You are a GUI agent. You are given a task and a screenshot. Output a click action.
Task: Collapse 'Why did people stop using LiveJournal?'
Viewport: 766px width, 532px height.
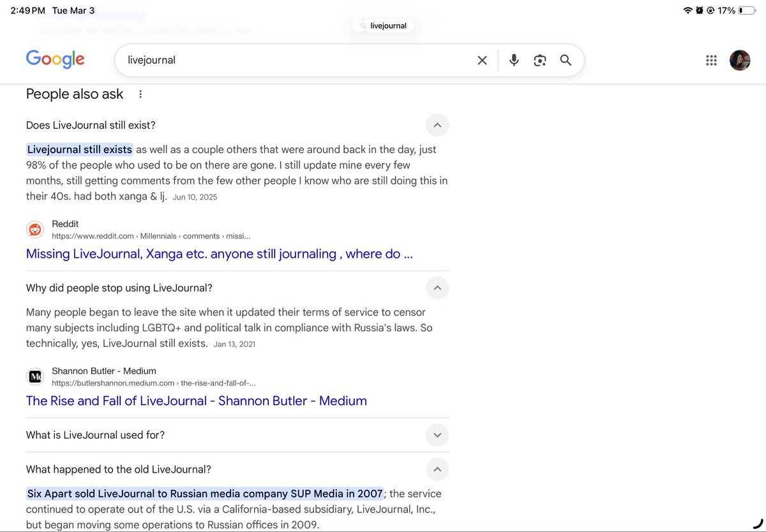point(437,288)
